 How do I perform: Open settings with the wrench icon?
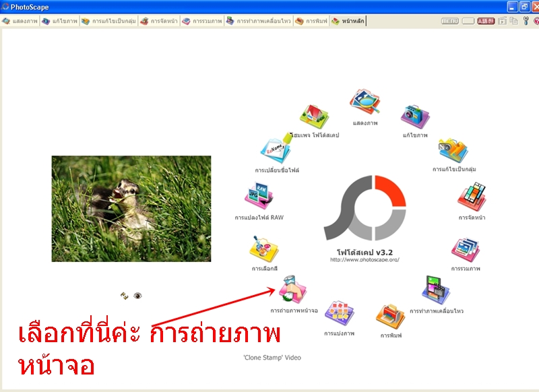click(x=526, y=21)
